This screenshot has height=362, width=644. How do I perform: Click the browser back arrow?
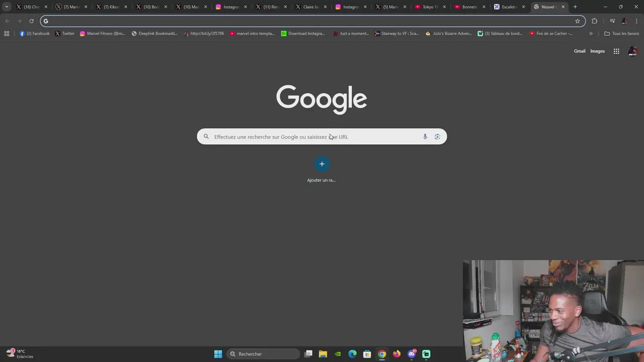(x=7, y=21)
